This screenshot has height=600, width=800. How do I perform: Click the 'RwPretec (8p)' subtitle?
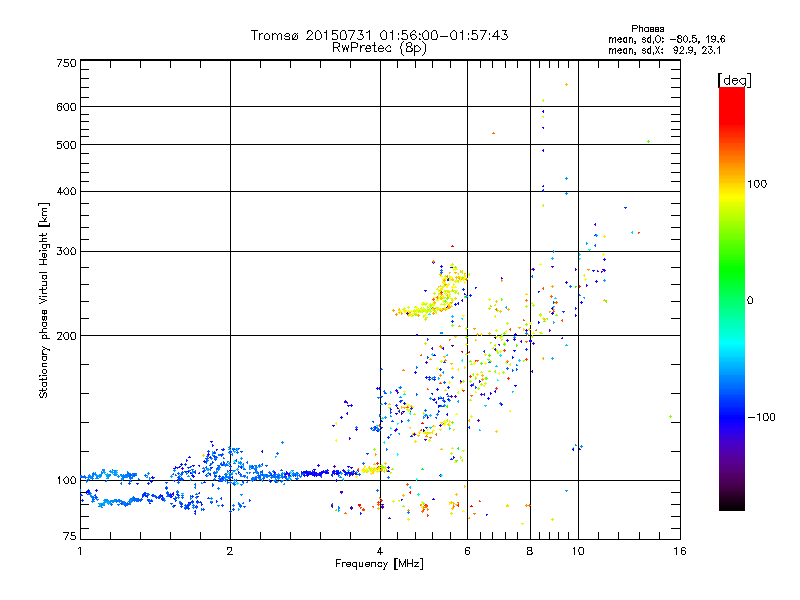[379, 48]
